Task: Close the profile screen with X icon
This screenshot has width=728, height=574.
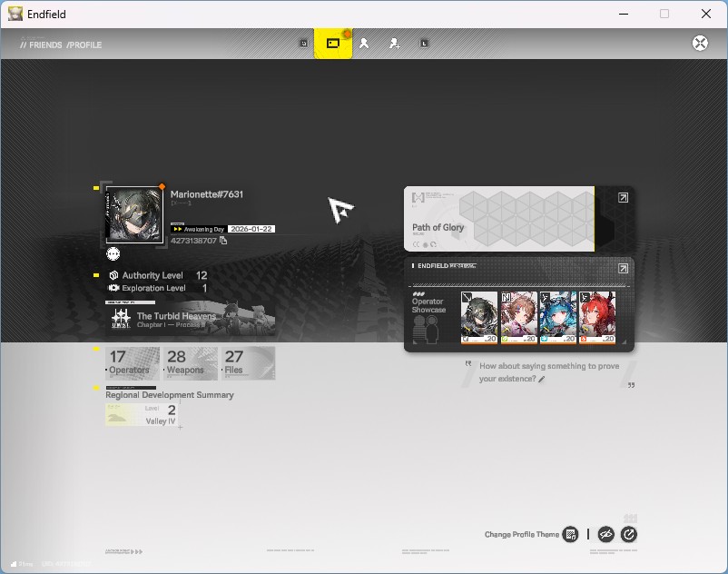Action: point(700,44)
